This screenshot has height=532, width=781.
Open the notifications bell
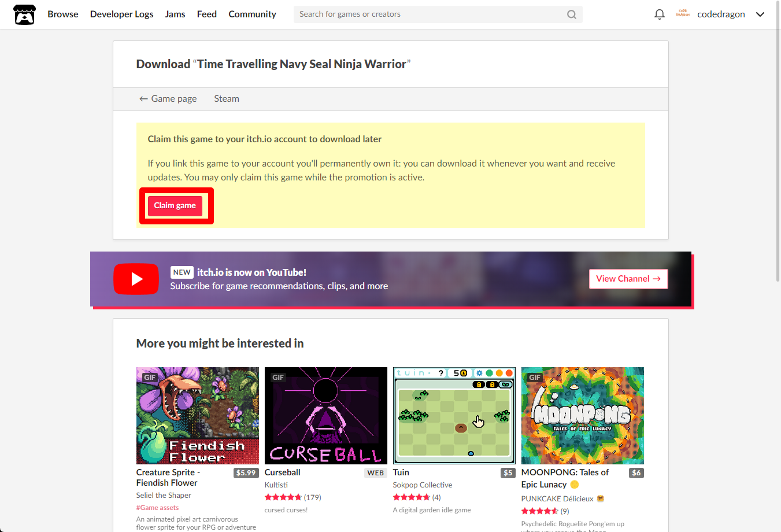[659, 14]
